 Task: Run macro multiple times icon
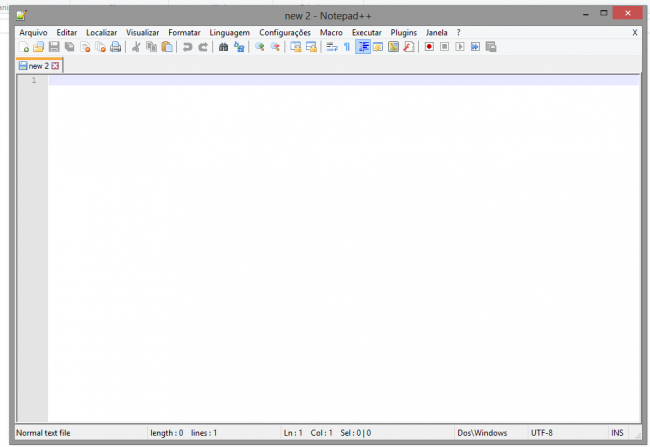475,47
